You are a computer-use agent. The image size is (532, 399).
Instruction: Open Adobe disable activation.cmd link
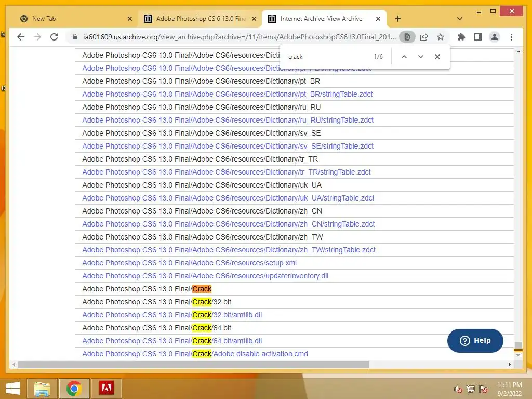(195, 354)
